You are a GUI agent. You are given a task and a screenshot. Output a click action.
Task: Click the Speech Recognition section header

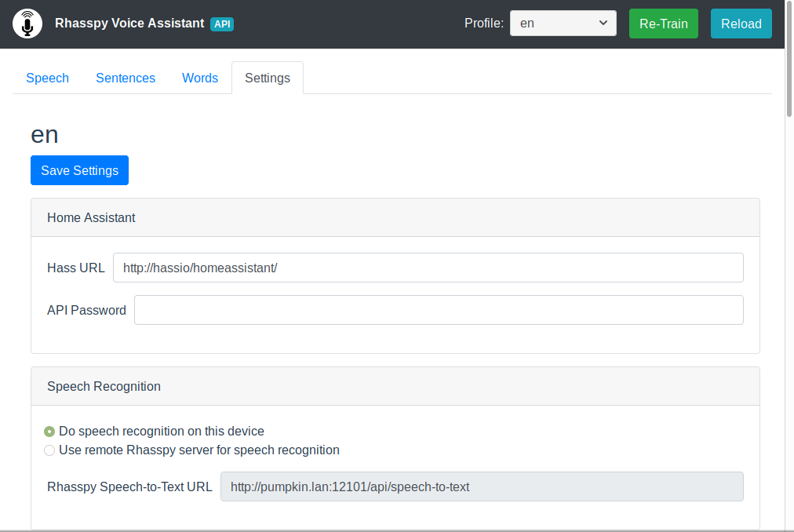tap(104, 386)
